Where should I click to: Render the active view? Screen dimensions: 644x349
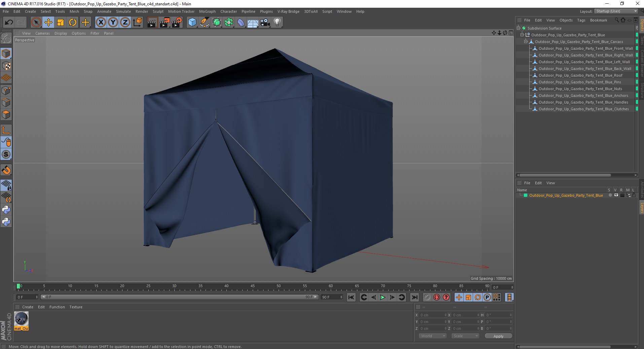pos(152,23)
